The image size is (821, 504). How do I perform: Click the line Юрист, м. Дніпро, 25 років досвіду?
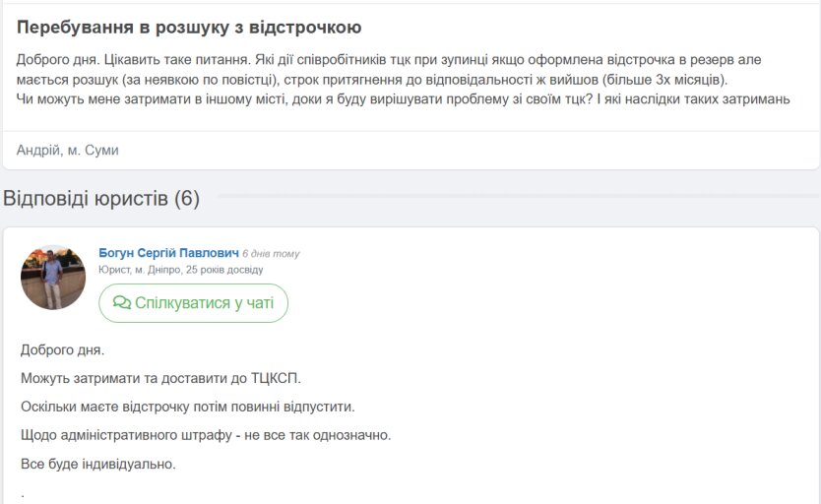tap(181, 270)
